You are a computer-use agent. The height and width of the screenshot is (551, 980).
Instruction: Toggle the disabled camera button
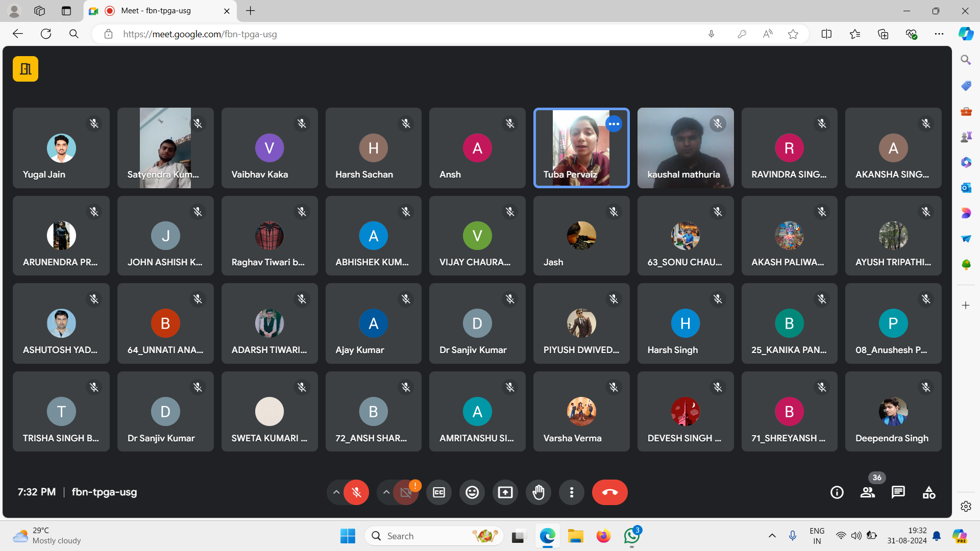[406, 492]
